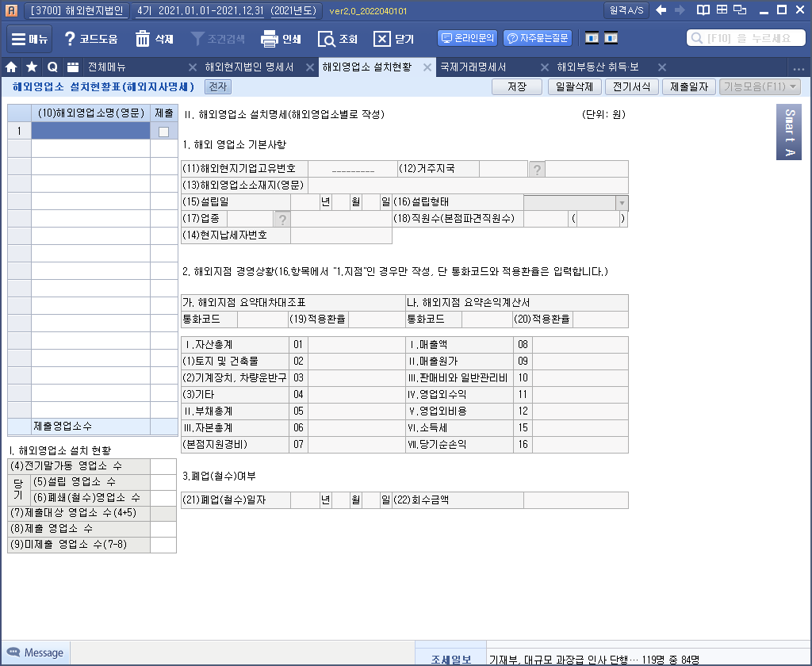Screen dimensions: 812x666
Task: Switch to 해외부동산 취득·보 tab
Action: pyautogui.click(x=598, y=67)
